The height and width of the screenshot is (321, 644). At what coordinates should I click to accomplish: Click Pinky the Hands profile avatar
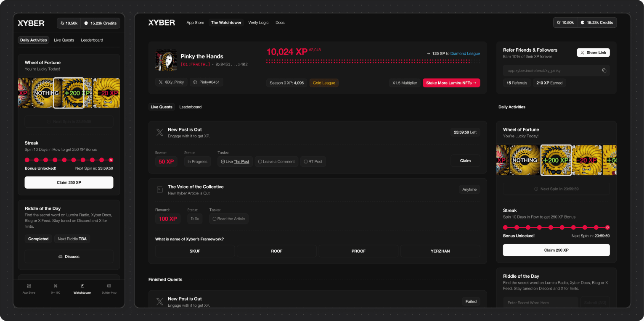coord(166,60)
